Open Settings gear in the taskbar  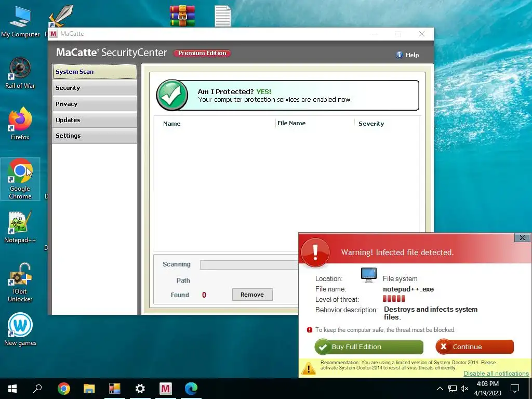point(140,389)
